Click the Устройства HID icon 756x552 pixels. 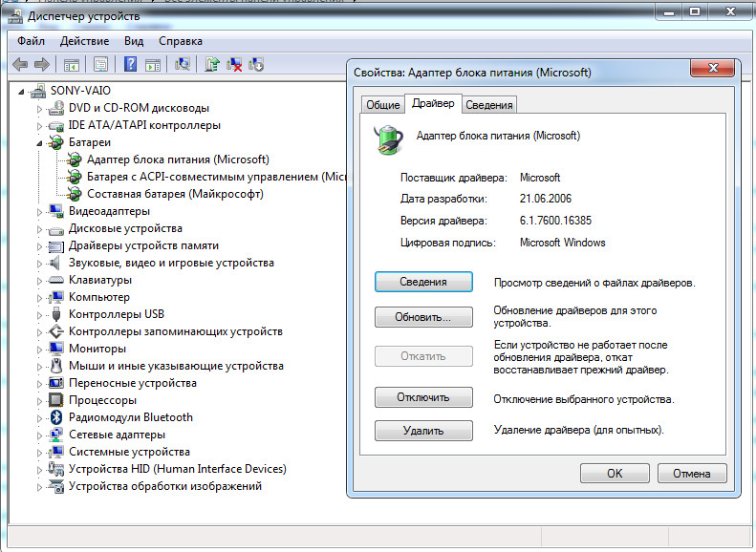pos(56,469)
